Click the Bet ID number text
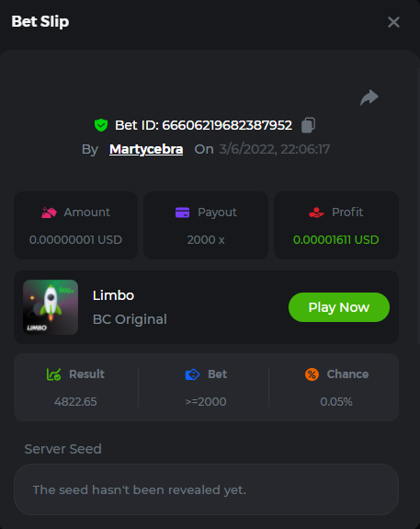The height and width of the screenshot is (529, 420). [227, 125]
